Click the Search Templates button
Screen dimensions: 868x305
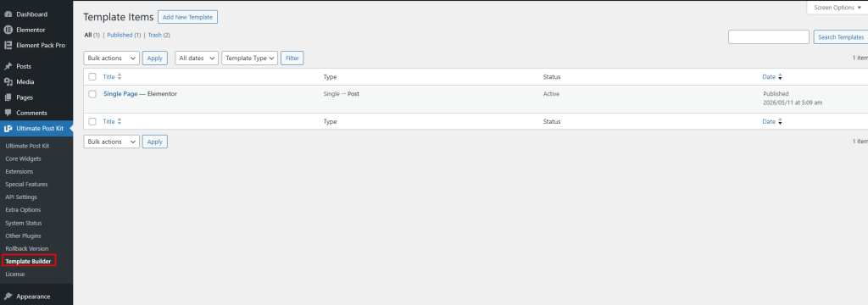(x=840, y=37)
